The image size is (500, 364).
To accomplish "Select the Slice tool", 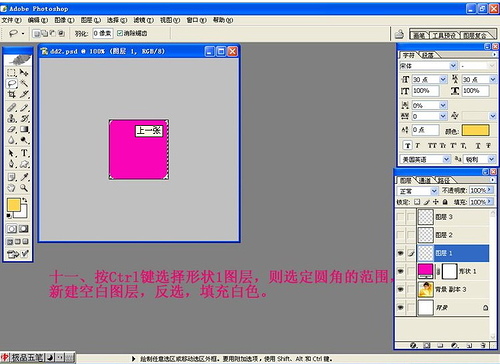I will tap(24, 94).
